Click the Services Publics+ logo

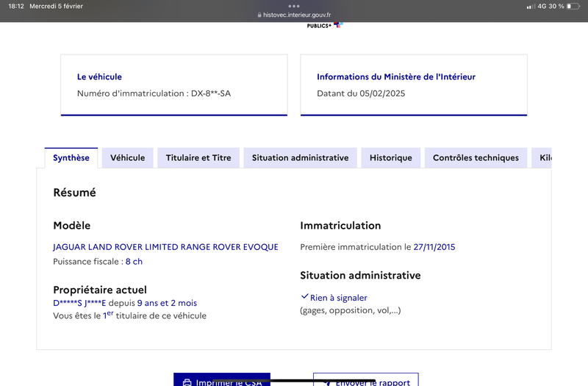point(324,25)
